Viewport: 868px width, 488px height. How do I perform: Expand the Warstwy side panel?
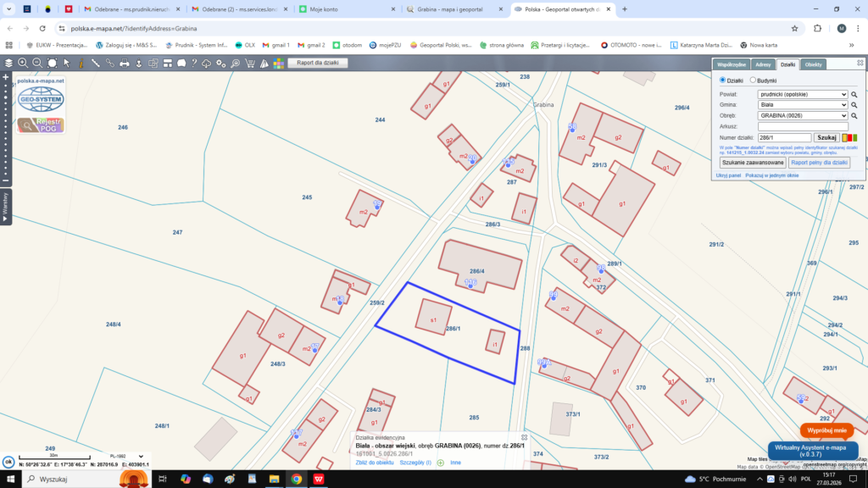tap(6, 208)
